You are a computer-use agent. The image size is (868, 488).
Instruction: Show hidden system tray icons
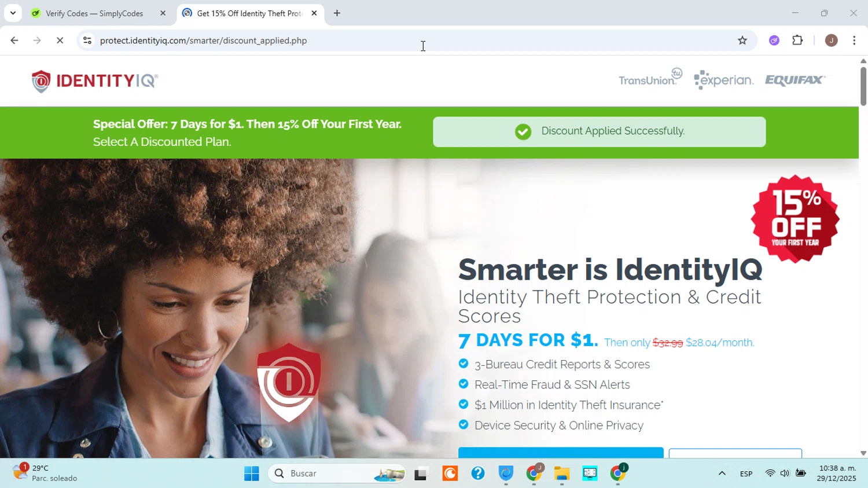tap(722, 474)
